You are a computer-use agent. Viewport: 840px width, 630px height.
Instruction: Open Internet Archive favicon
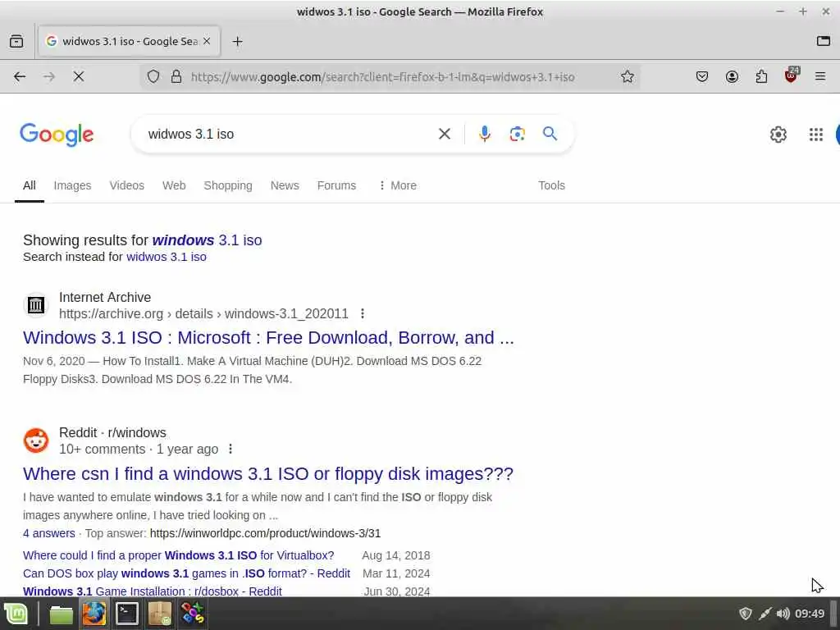(36, 305)
